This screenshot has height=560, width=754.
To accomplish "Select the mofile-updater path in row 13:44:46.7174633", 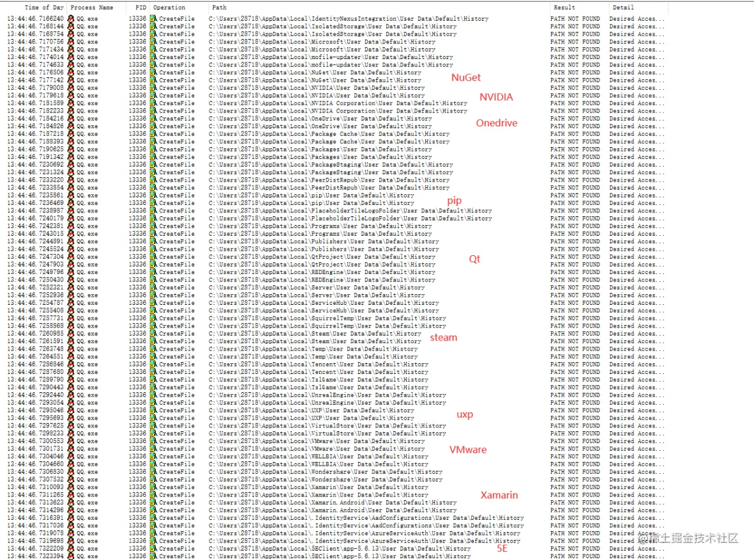I will pyautogui.click(x=331, y=65).
